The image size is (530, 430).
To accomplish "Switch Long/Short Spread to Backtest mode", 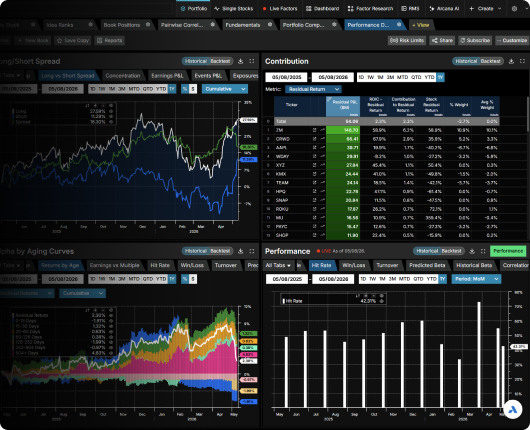I will point(220,61).
